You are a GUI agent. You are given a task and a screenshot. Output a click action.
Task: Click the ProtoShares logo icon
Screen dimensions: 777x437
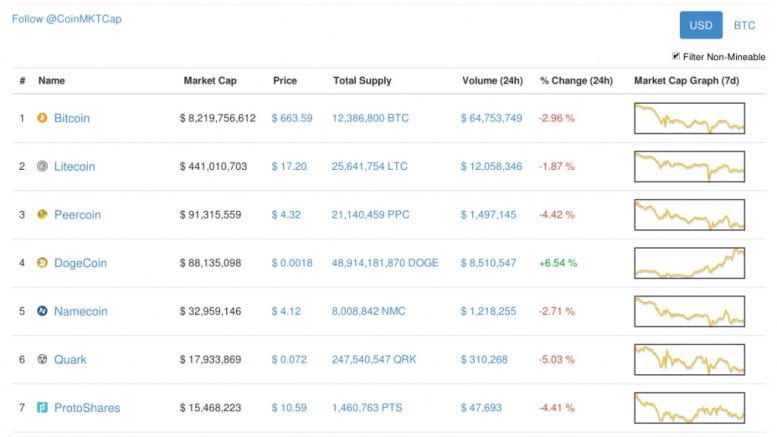[42, 407]
